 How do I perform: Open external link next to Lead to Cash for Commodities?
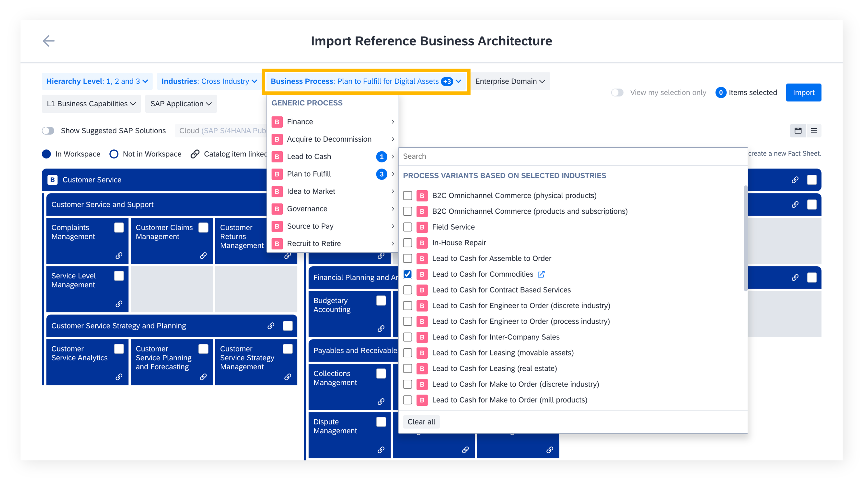[541, 274]
